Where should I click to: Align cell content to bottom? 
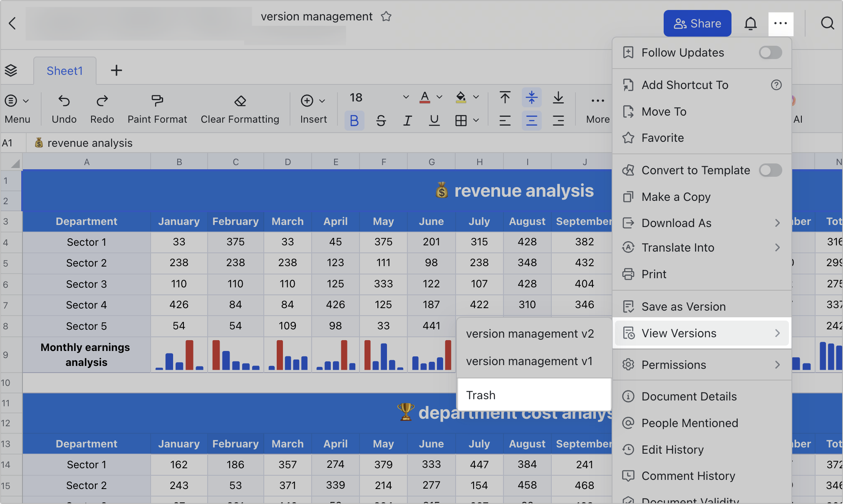click(558, 98)
